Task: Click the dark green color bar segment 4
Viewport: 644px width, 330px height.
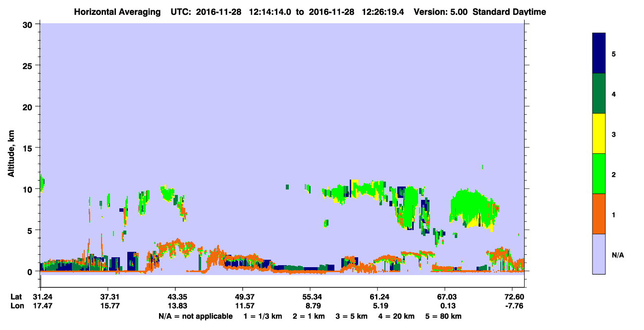Action: pyautogui.click(x=599, y=94)
